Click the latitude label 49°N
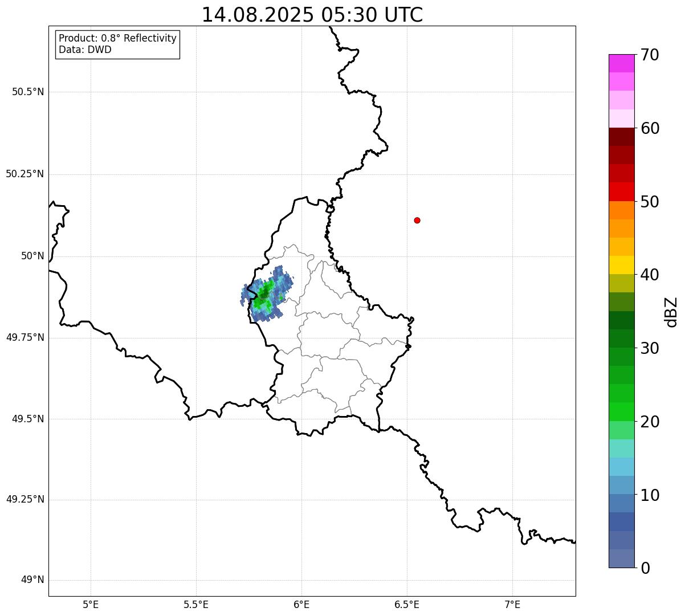The image size is (685, 616). point(32,580)
